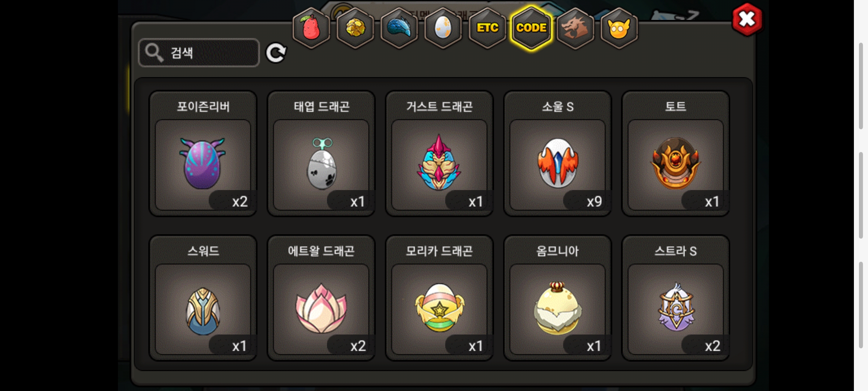Pick the 거스트 드래곤 egg card
The height and width of the screenshot is (391, 868).
click(x=439, y=154)
